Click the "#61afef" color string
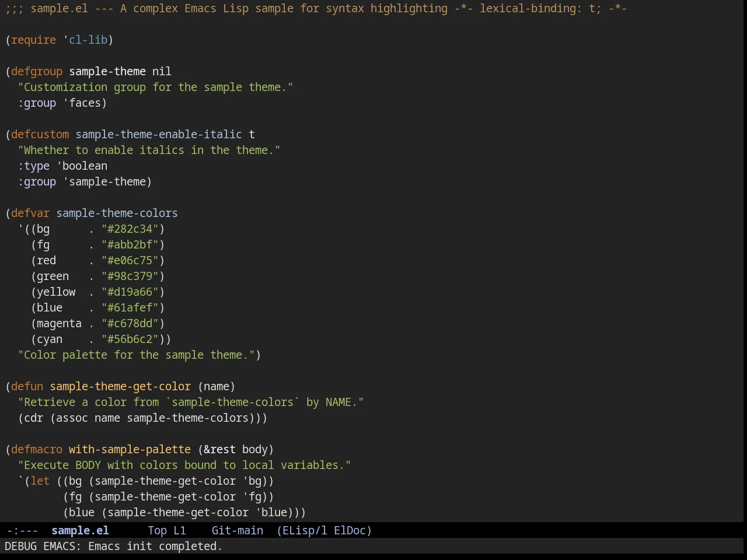Viewport: 747px width, 560px height. point(130,307)
